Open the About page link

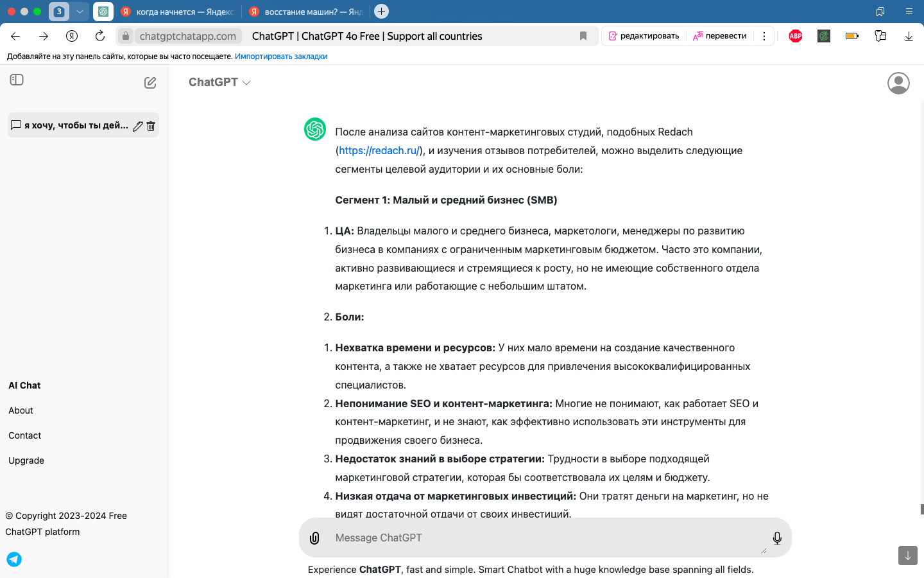click(21, 410)
